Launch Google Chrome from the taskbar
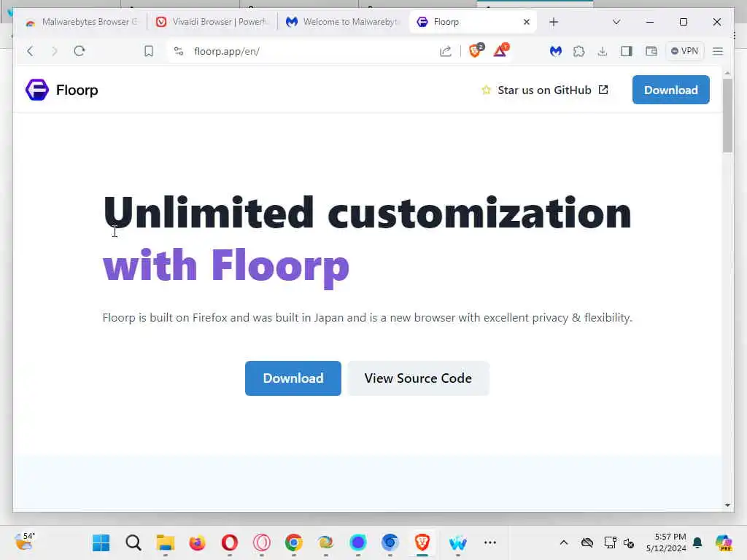 click(x=293, y=542)
